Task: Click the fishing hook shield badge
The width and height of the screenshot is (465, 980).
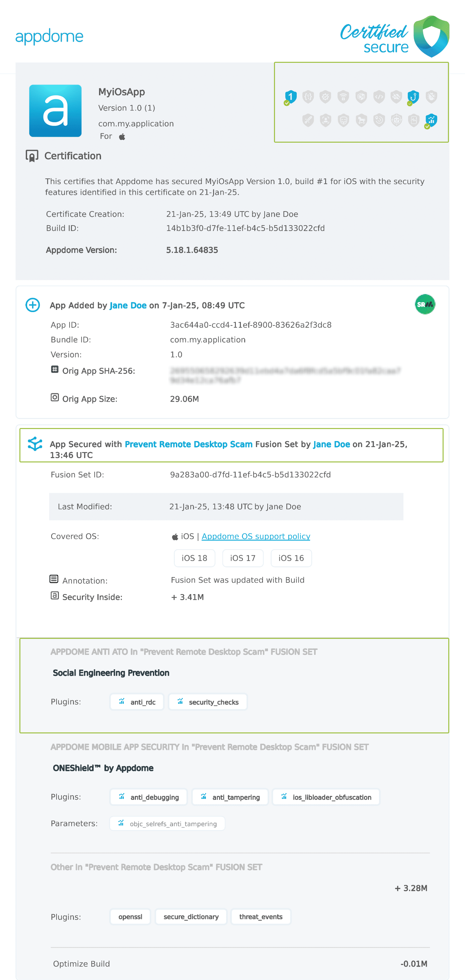Action: click(413, 97)
